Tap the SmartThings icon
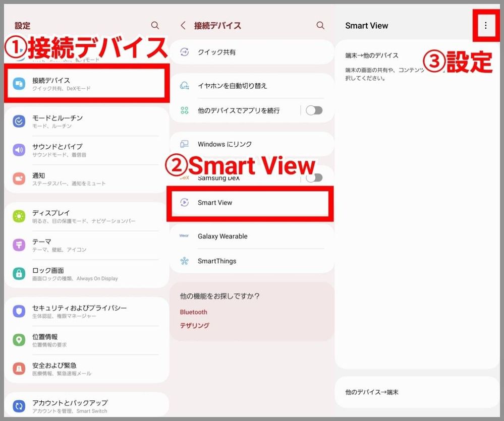The height and width of the screenshot is (421, 504). pyautogui.click(x=185, y=261)
